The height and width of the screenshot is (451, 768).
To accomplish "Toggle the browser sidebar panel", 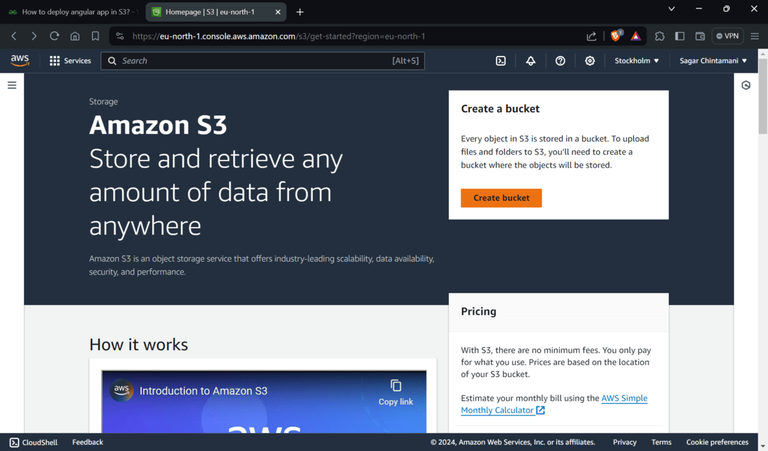I will coord(680,36).
